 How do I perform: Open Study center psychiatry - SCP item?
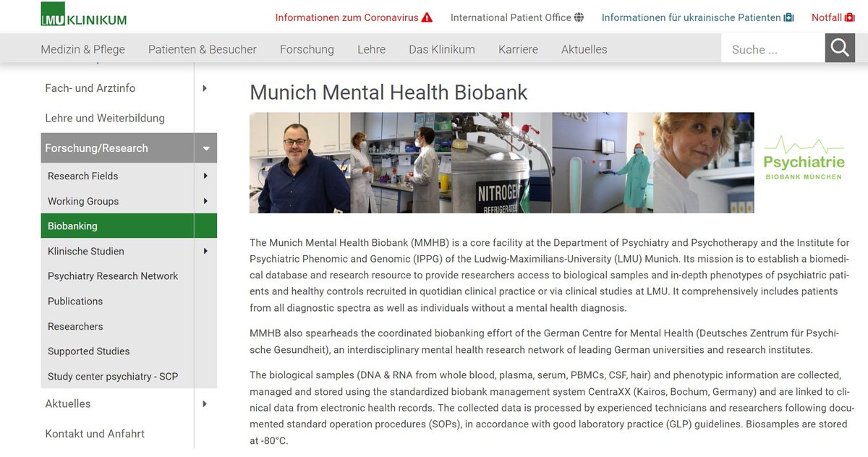113,376
